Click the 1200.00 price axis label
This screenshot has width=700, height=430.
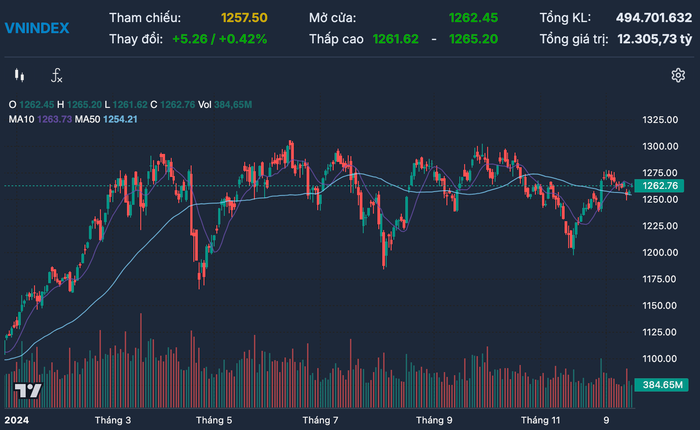(x=660, y=253)
